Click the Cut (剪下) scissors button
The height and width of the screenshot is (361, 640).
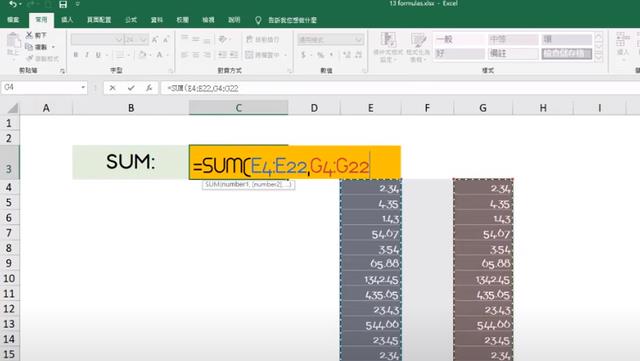click(x=36, y=35)
